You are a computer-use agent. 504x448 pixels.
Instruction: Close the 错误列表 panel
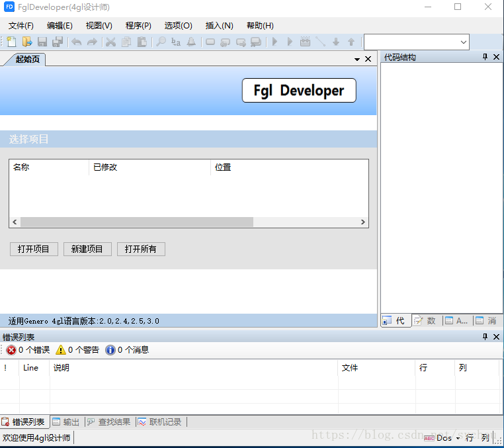[496, 337]
